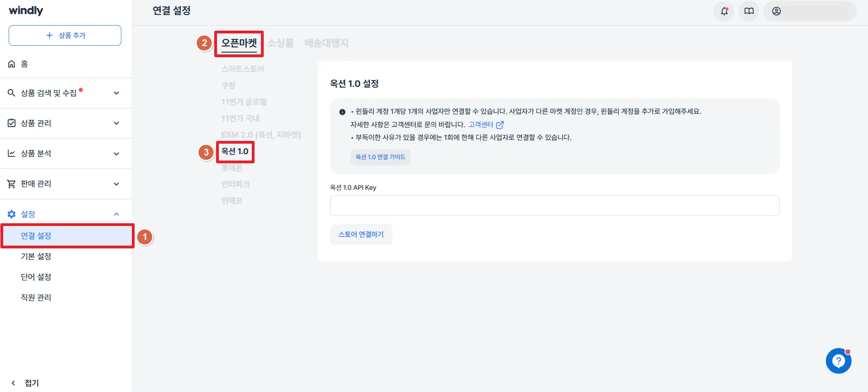This screenshot has height=392, width=868.
Task: Focus the 옥션 1.0 API Key field
Action: point(554,205)
